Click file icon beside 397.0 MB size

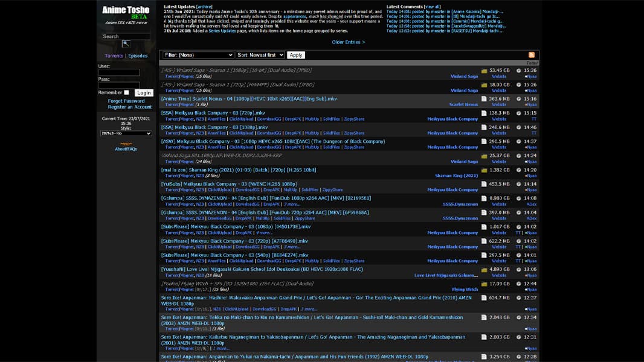point(484,213)
